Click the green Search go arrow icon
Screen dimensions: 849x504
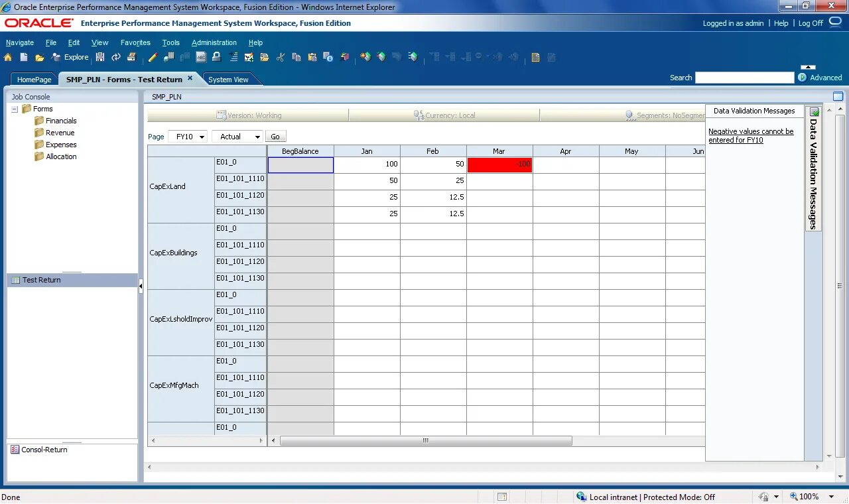pyautogui.click(x=803, y=78)
